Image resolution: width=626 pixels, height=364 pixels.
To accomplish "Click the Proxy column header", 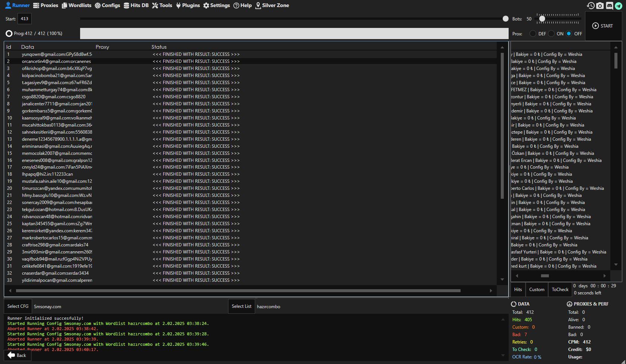I will [x=102, y=47].
